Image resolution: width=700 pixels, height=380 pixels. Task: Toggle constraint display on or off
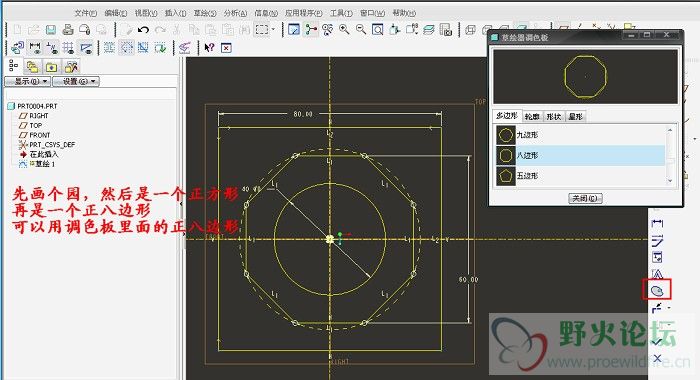click(x=52, y=47)
